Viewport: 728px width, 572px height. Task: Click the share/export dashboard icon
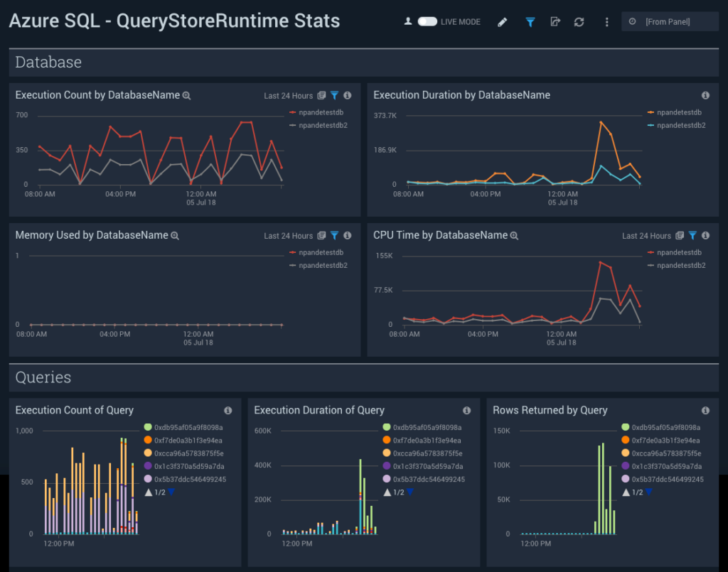[555, 22]
